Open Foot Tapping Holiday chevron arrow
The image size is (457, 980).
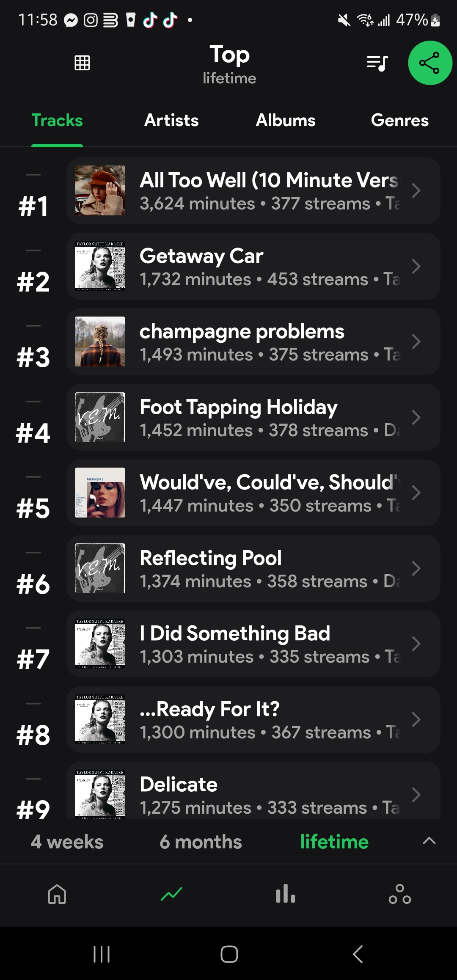pyautogui.click(x=416, y=417)
